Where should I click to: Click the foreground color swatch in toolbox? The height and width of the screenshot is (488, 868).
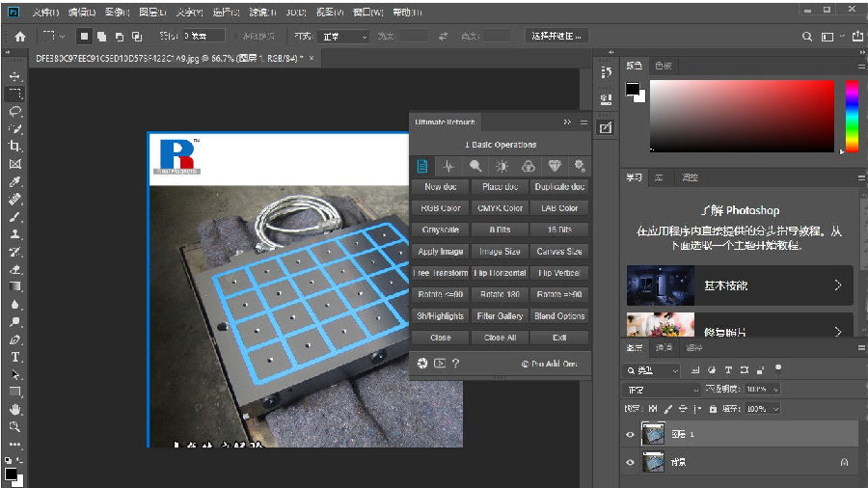[11, 474]
